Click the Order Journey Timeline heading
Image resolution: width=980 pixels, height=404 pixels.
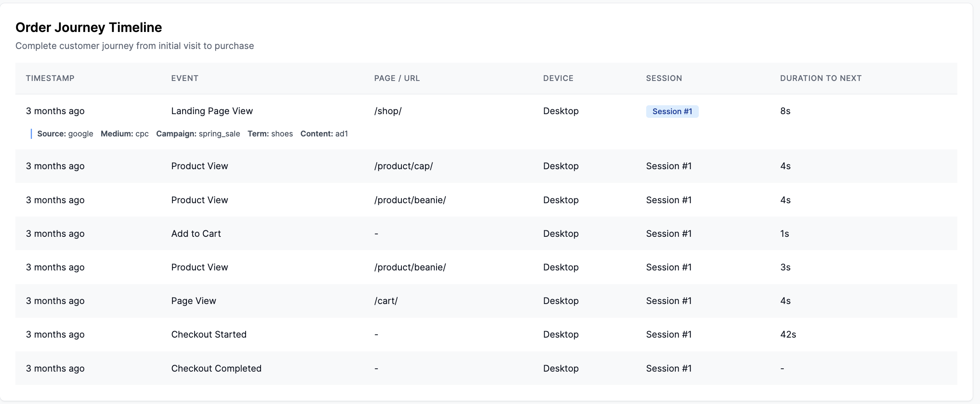(x=89, y=27)
